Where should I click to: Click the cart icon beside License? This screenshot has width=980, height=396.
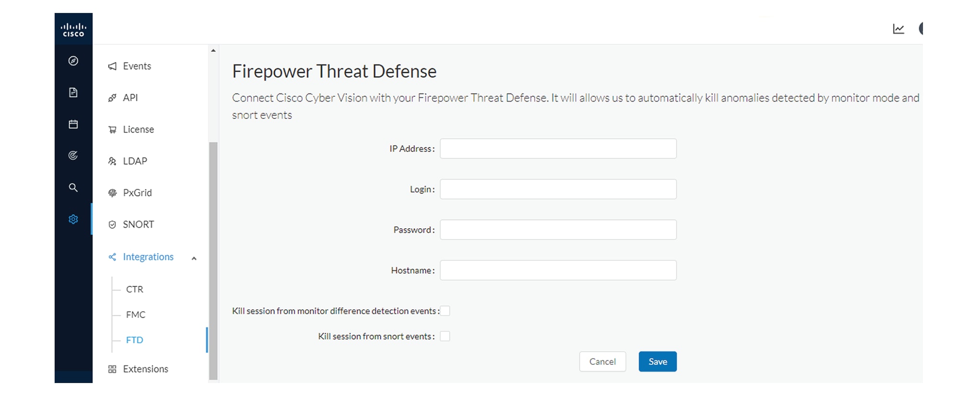pyautogui.click(x=112, y=129)
